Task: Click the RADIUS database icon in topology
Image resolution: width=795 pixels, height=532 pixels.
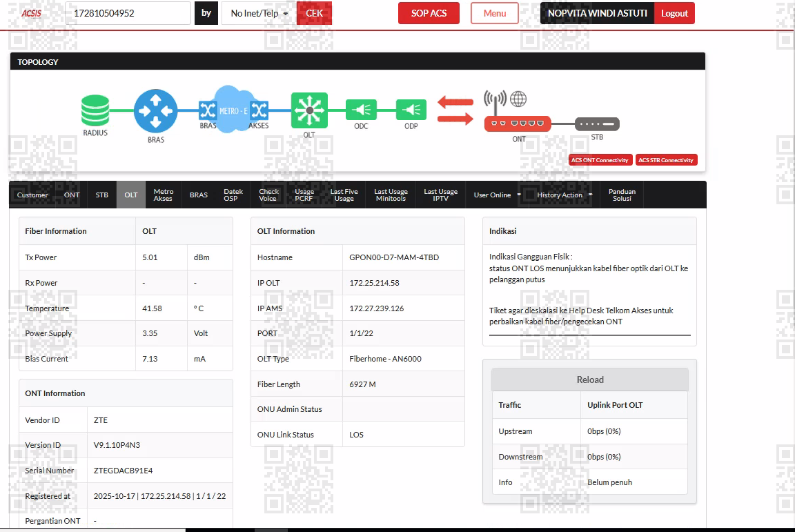Action: (x=95, y=110)
